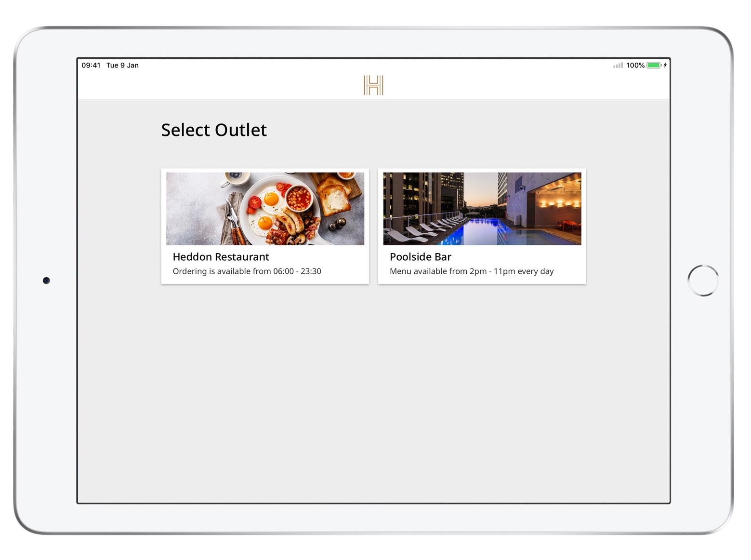Select the Heddon Restaurant title
This screenshot has height=560, width=751.
click(x=221, y=257)
